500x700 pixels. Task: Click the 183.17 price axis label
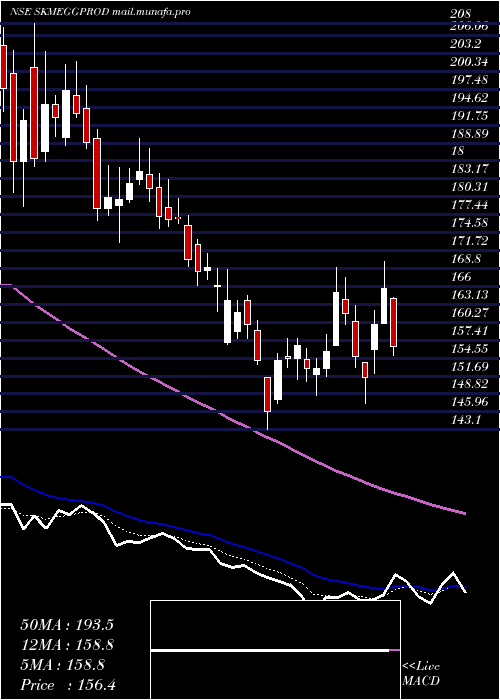tap(470, 169)
